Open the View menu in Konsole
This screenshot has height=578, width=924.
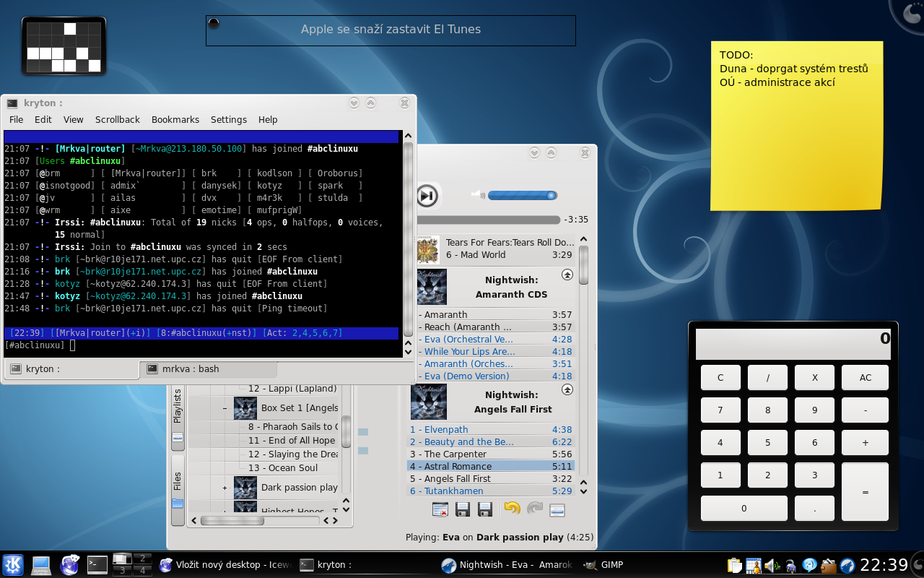pyautogui.click(x=74, y=119)
